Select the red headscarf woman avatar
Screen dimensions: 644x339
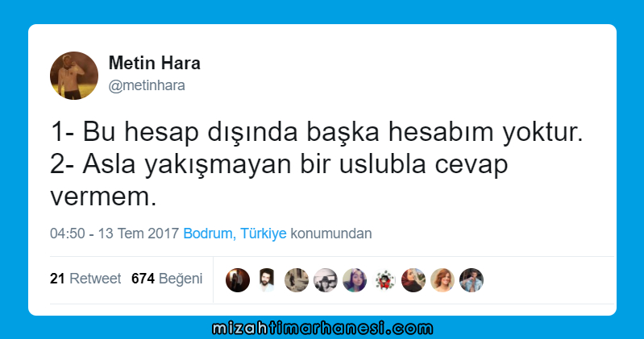click(413, 280)
